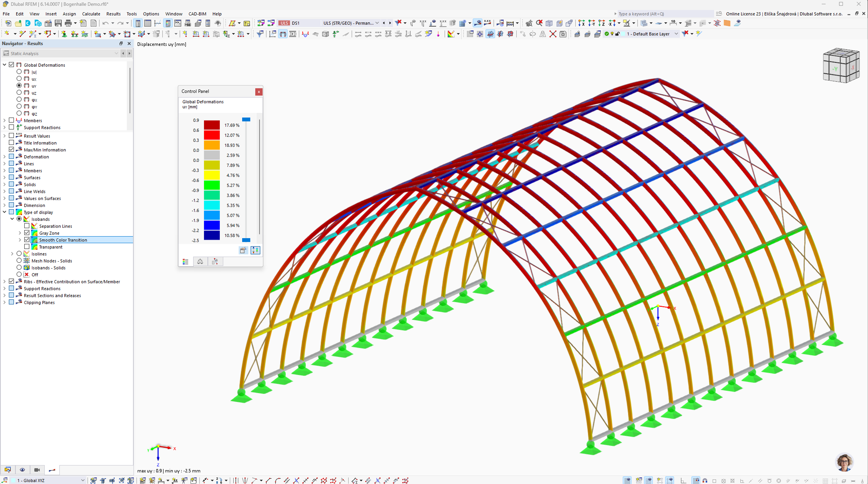Open the Navigator Views eye tab
The image size is (868, 484).
[22, 470]
